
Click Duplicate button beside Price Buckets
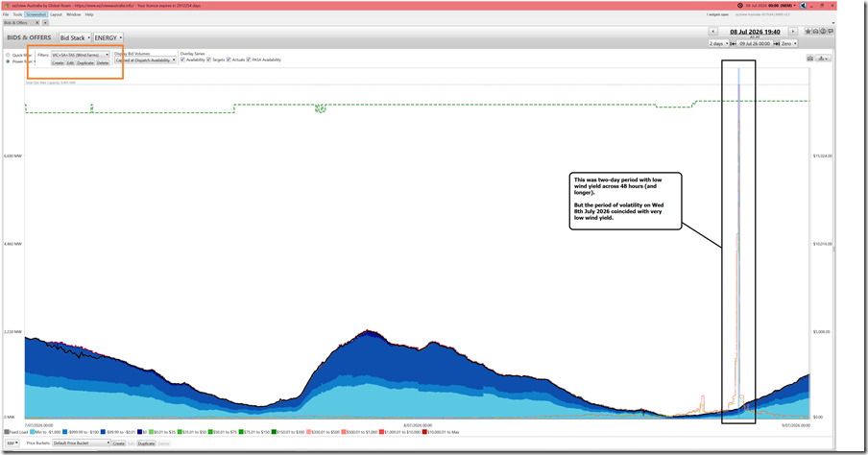pos(146,443)
